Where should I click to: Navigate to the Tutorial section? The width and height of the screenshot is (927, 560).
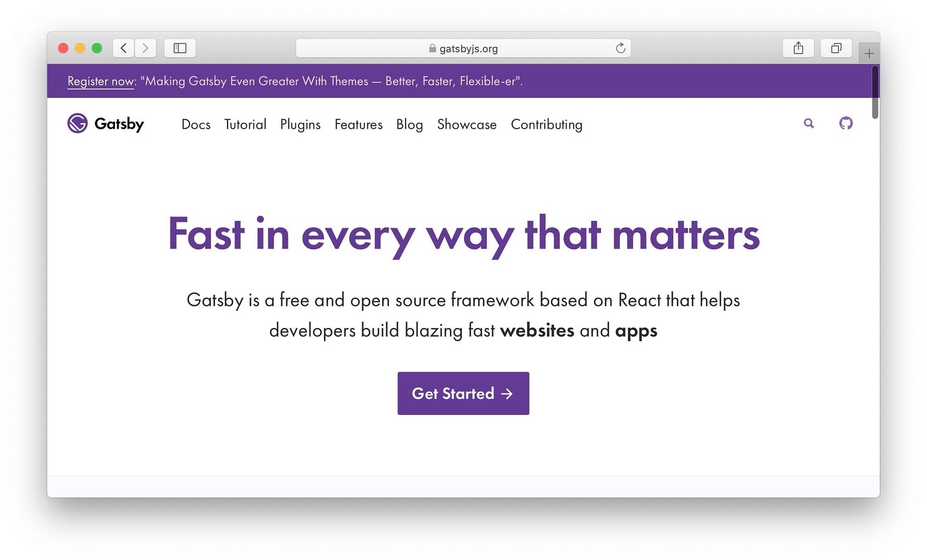click(245, 124)
